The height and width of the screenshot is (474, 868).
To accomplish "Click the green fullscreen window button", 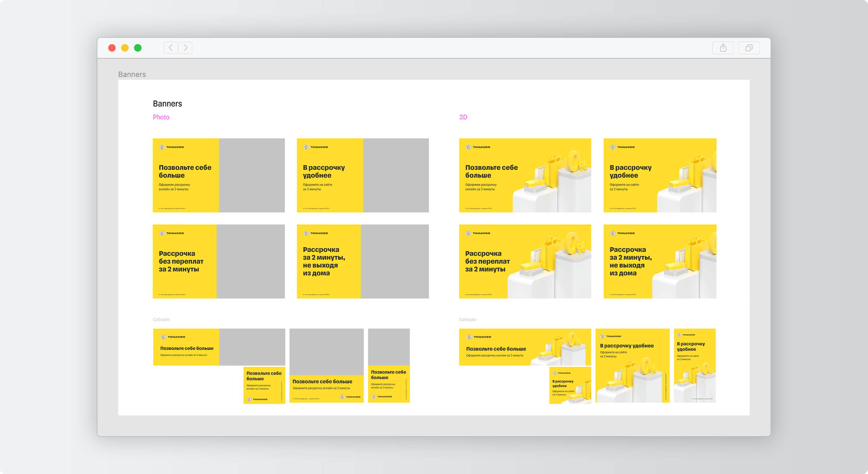I will tap(138, 48).
